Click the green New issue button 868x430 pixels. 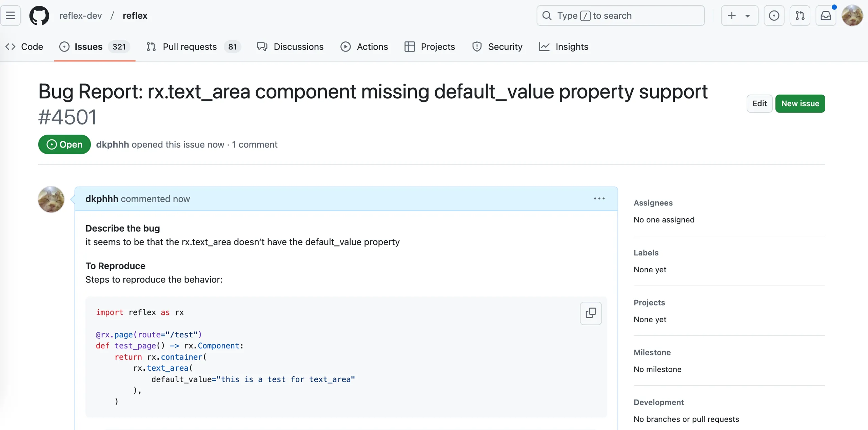tap(800, 103)
